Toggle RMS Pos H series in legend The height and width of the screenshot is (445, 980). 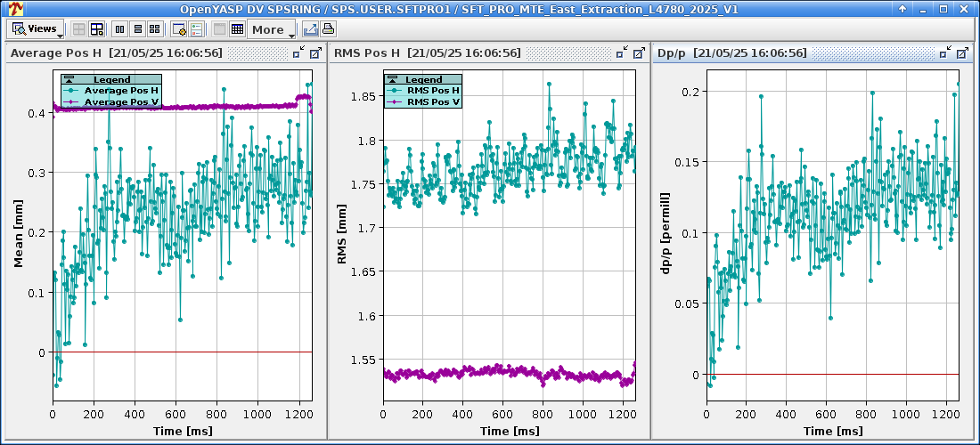pyautogui.click(x=433, y=91)
